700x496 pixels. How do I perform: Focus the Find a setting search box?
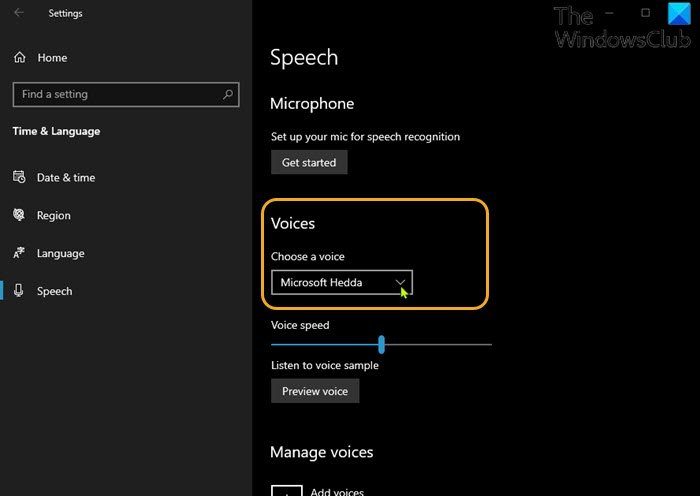115,95
